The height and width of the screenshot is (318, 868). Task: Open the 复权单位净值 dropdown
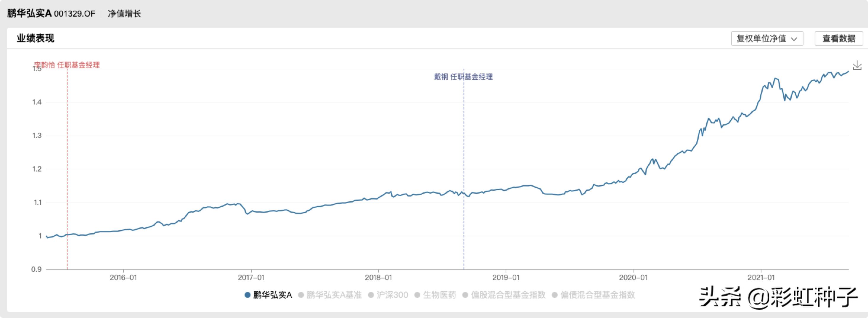click(x=767, y=38)
